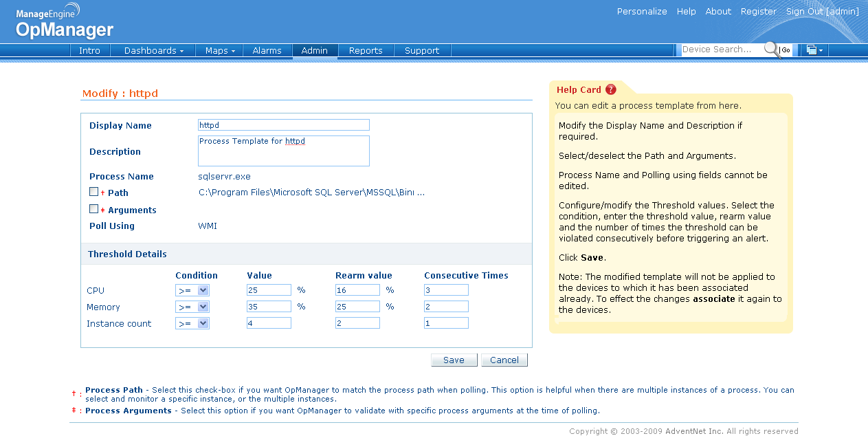Image resolution: width=868 pixels, height=436 pixels.
Task: Open the Support tab
Action: coord(422,51)
